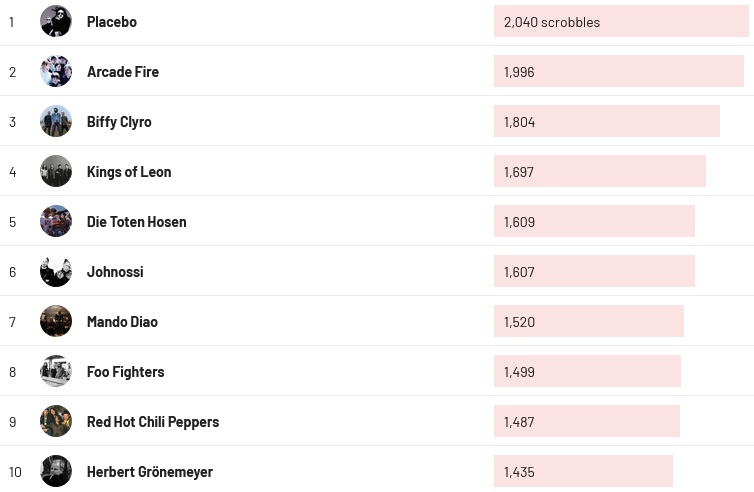
Task: Click Arcade Fire avatar thumbnail
Action: point(56,71)
